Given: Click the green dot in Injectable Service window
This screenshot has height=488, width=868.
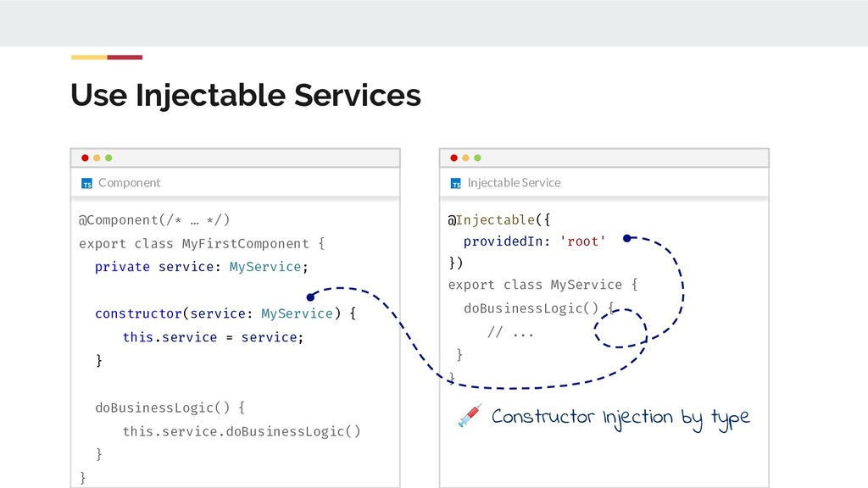Looking at the screenshot, I should (x=478, y=158).
